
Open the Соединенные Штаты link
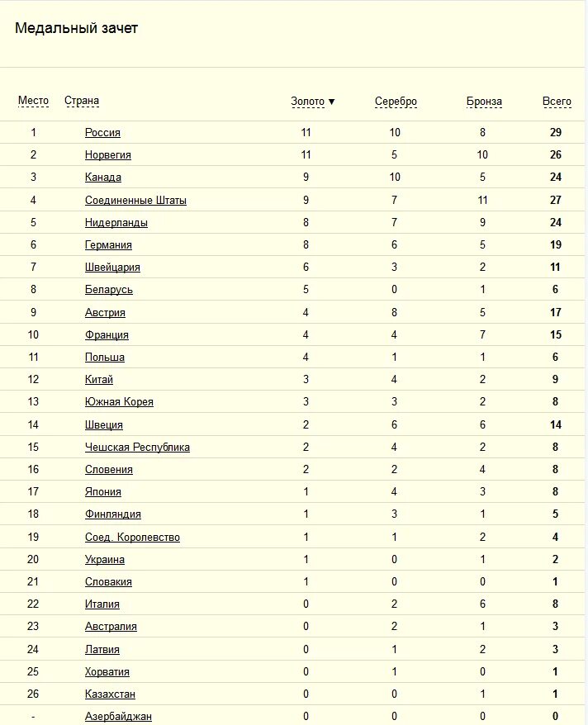pyautogui.click(x=136, y=200)
